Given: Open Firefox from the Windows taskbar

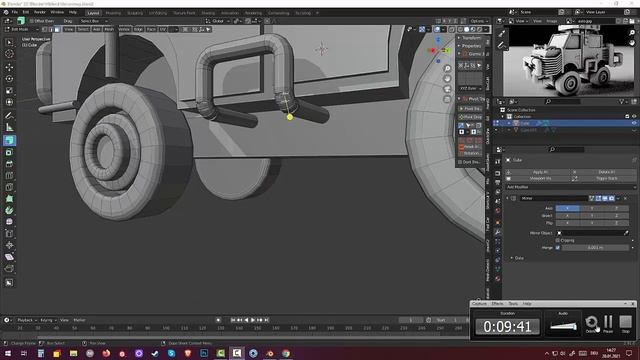Looking at the screenshot, I should 106,353.
